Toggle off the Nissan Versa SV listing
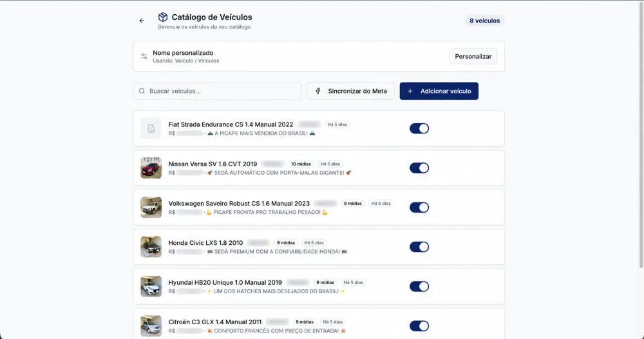The image size is (644, 339). pyautogui.click(x=419, y=168)
